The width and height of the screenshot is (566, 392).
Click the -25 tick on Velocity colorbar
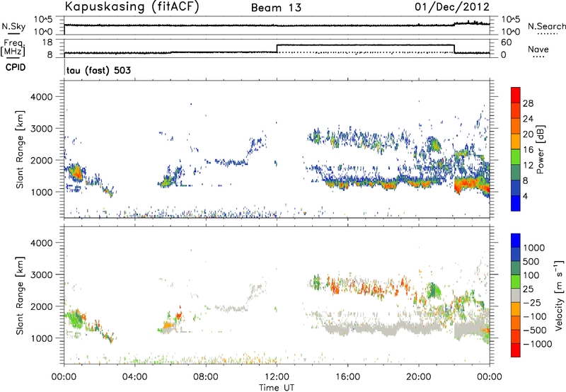[532, 302]
